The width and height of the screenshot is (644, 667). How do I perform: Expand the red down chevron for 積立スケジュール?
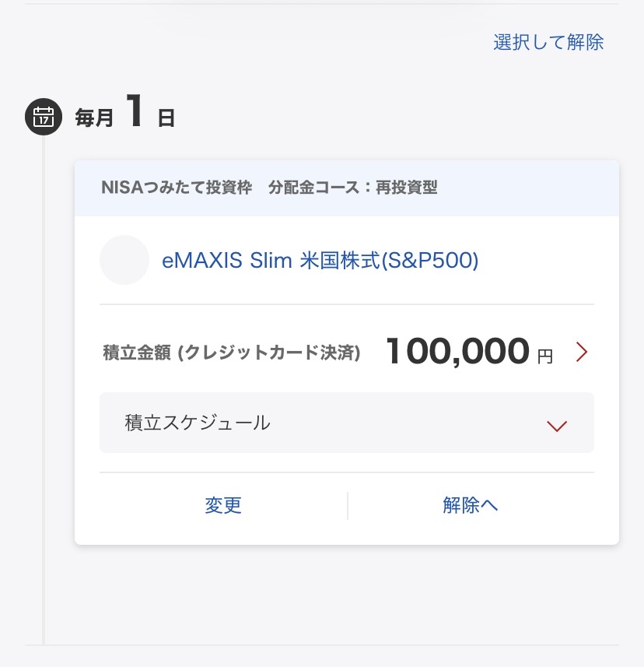tap(557, 425)
